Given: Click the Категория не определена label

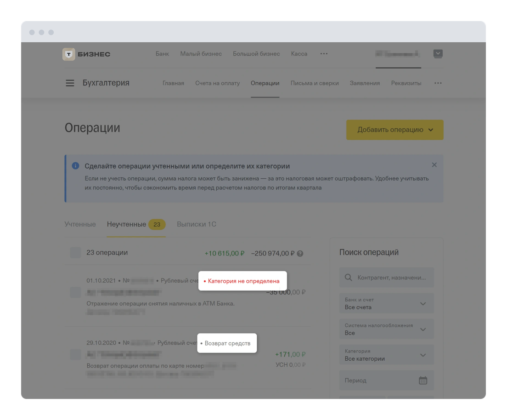Looking at the screenshot, I should click(x=242, y=281).
